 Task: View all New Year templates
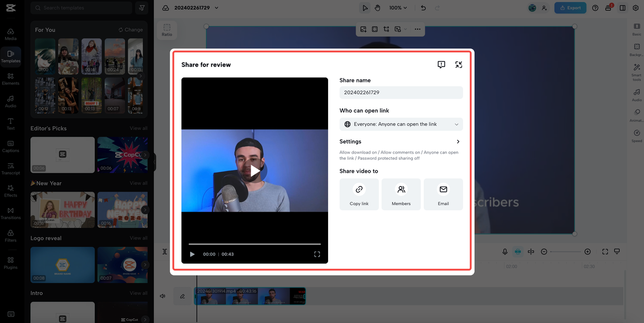[x=138, y=183]
